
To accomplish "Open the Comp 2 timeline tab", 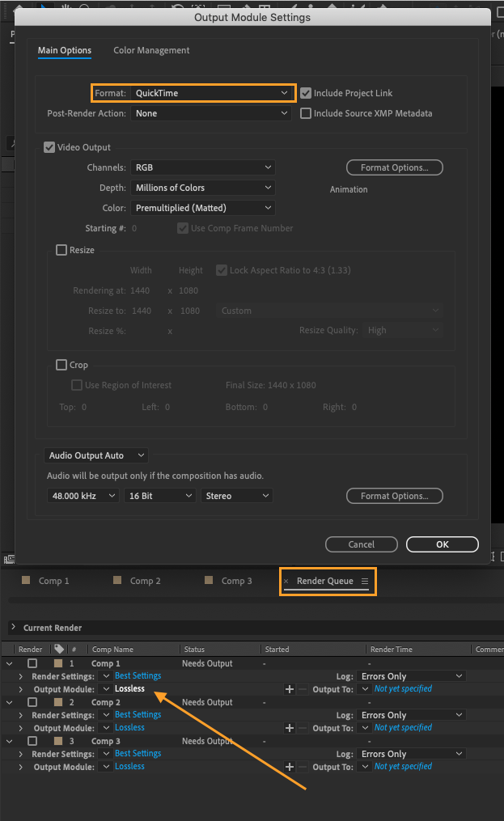I will point(145,582).
